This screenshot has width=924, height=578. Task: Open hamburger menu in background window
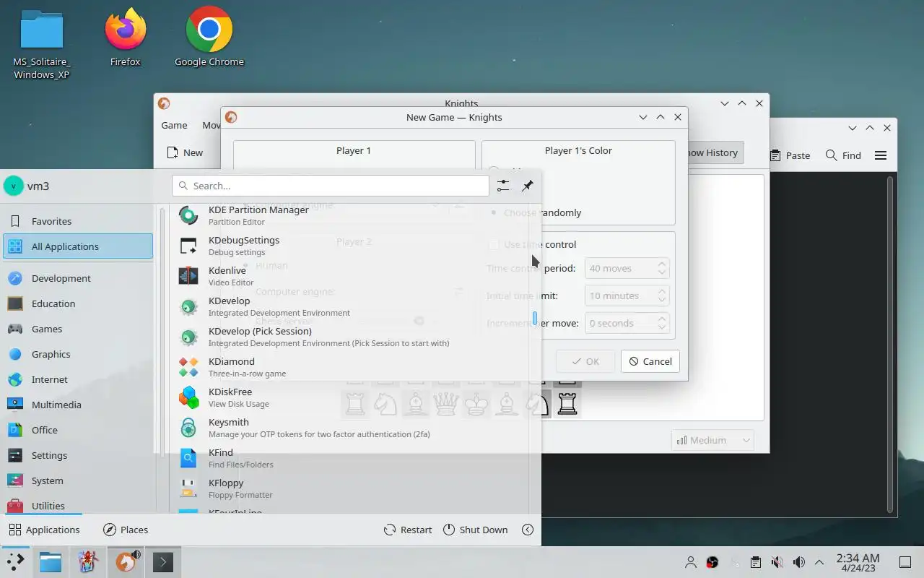pos(881,155)
